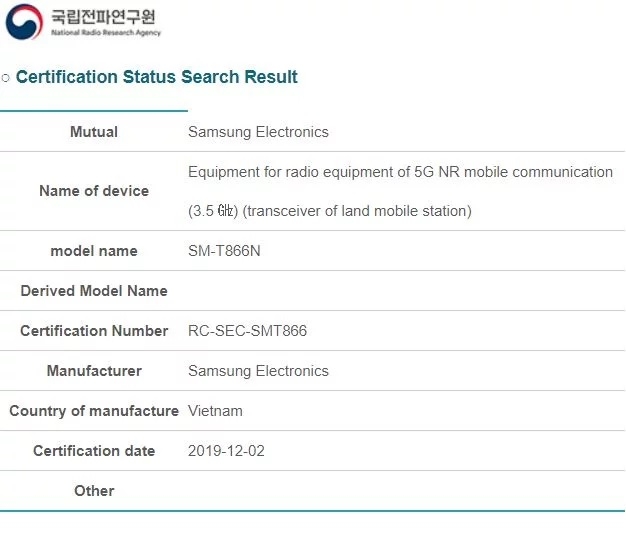Screen dimensions: 626x533
Task: Click the 'model name' label
Action: (x=94, y=251)
